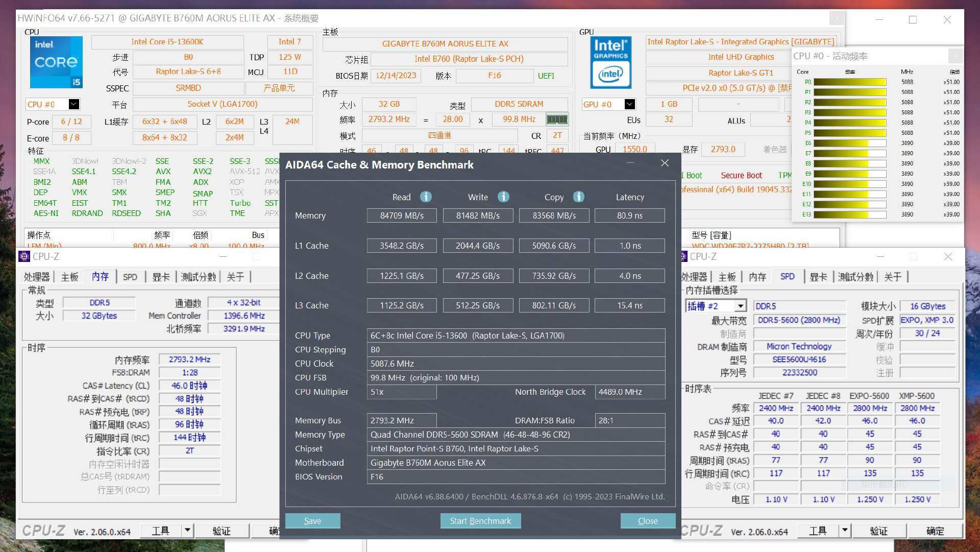Click the BIOS date 12/14/2023 field
The width and height of the screenshot is (980, 552).
coord(396,76)
